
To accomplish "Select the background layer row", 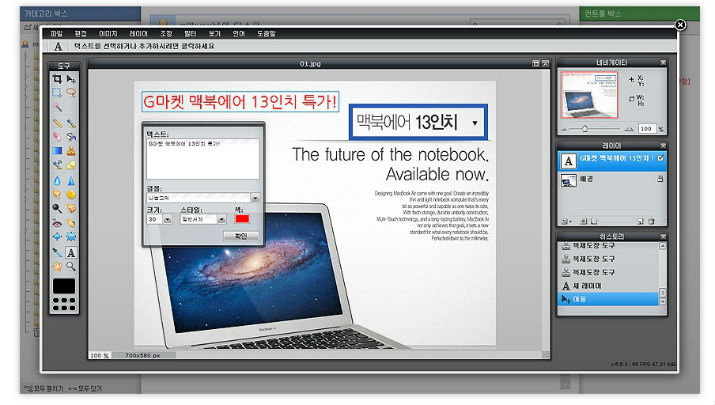I will click(612, 181).
